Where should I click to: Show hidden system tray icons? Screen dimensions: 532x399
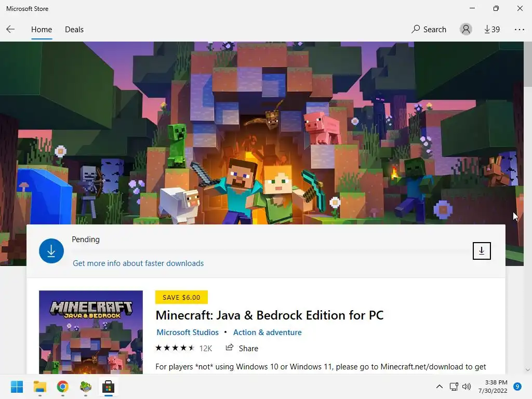pyautogui.click(x=440, y=387)
